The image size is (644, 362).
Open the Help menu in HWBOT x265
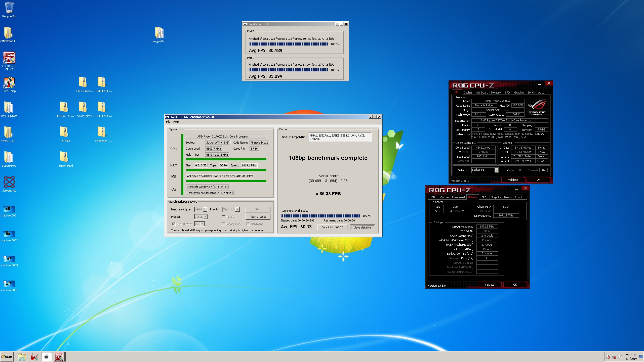[x=176, y=122]
